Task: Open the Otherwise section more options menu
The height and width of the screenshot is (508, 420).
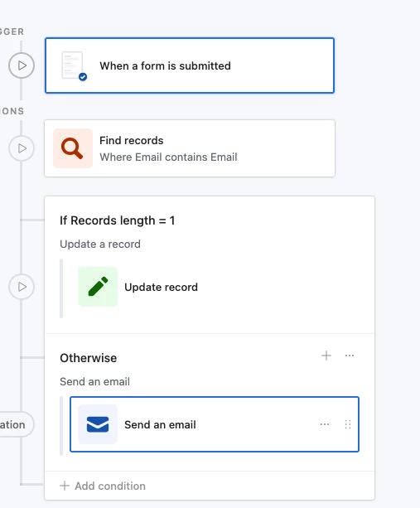Action: pyautogui.click(x=350, y=356)
